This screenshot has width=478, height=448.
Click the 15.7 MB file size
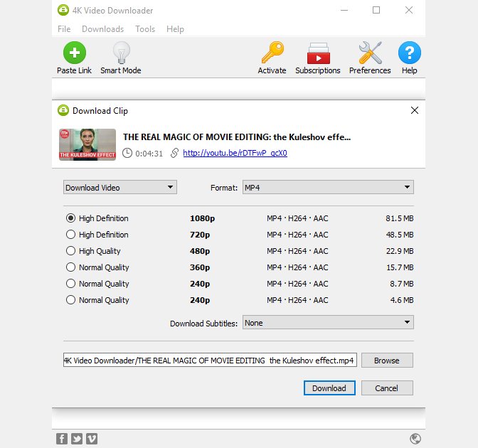tap(400, 267)
